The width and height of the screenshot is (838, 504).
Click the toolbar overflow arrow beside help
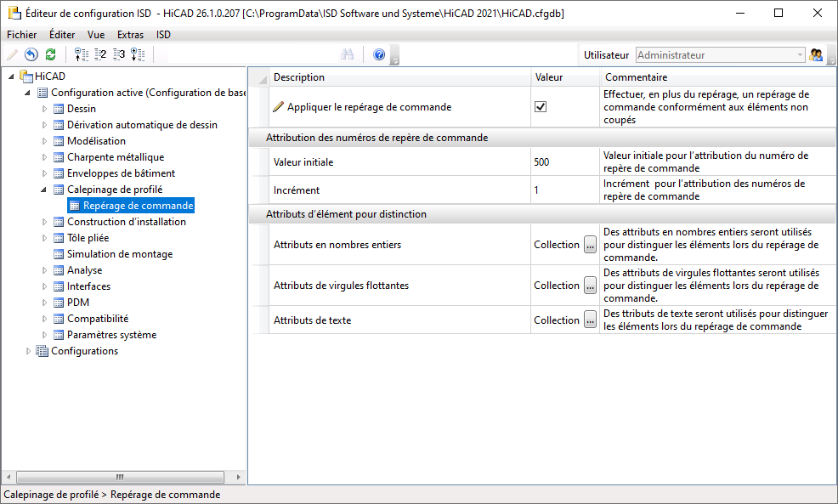point(395,55)
